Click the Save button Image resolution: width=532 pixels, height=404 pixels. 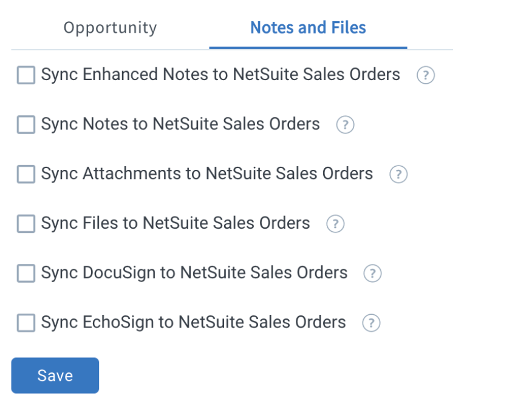point(55,375)
